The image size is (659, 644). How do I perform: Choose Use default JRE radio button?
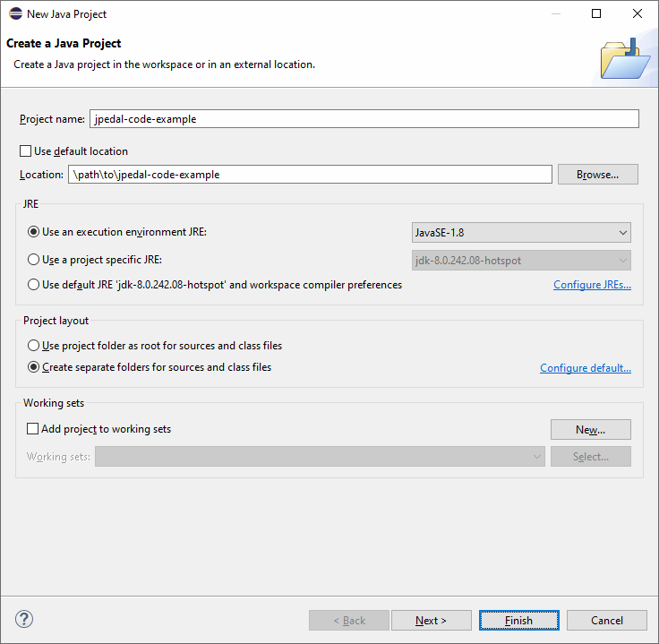tap(34, 285)
